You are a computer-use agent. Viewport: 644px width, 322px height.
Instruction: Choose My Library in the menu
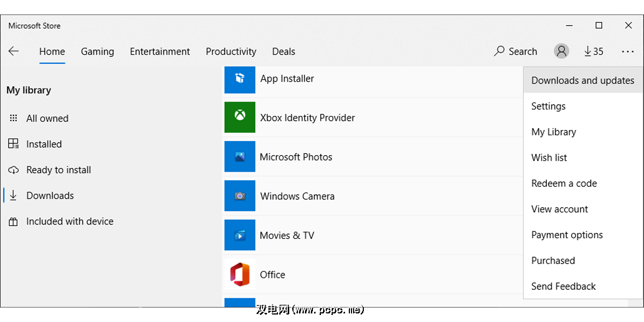[x=583, y=132]
